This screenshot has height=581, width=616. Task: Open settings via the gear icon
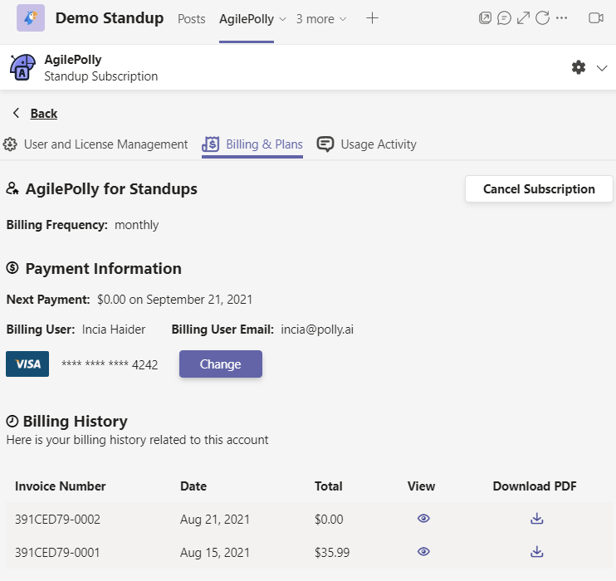point(578,68)
